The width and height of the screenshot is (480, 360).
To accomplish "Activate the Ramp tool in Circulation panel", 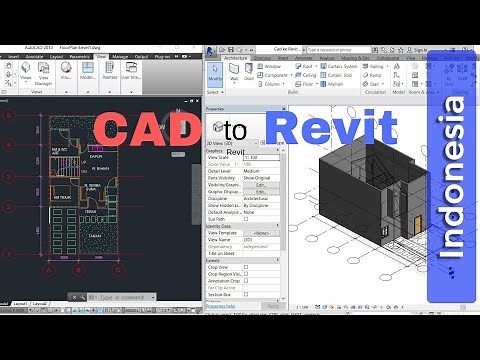I will [x=372, y=75].
